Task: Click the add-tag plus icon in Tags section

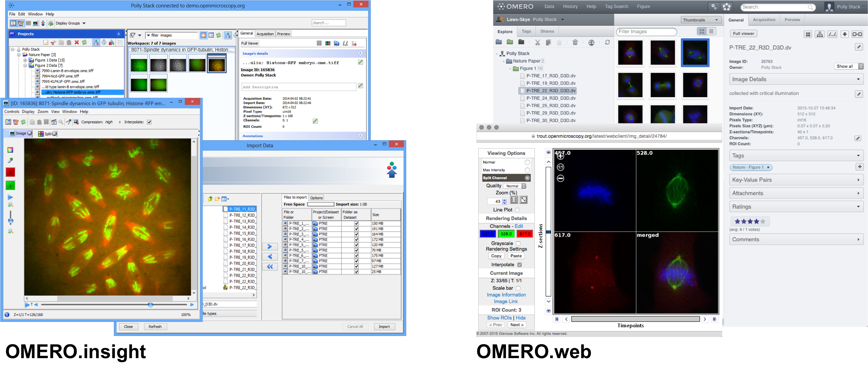Action: tap(859, 167)
